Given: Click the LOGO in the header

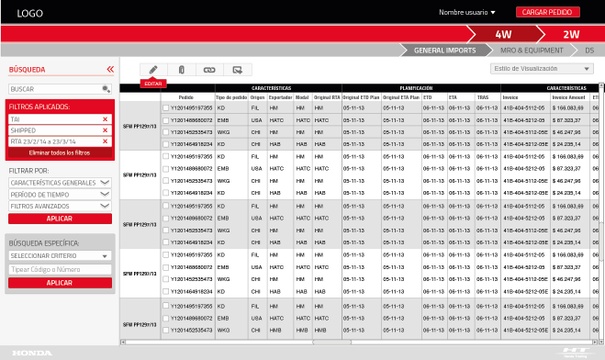Looking at the screenshot, I should [x=30, y=14].
